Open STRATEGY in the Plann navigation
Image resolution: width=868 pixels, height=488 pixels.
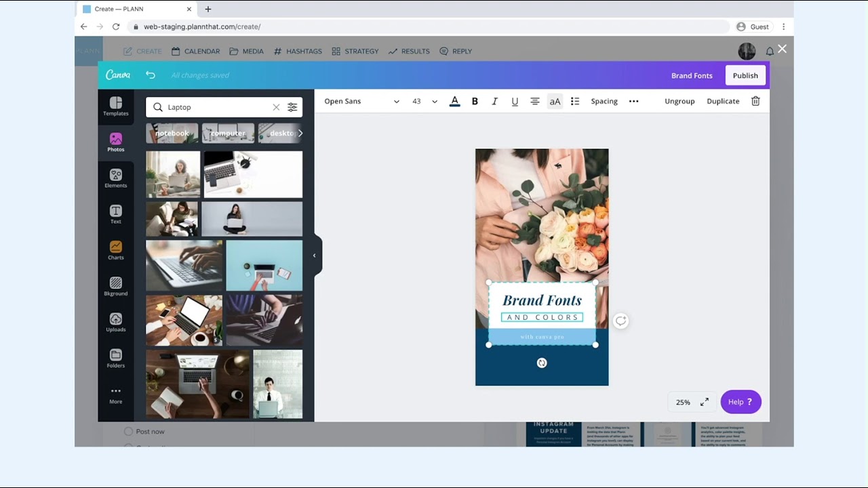[355, 52]
